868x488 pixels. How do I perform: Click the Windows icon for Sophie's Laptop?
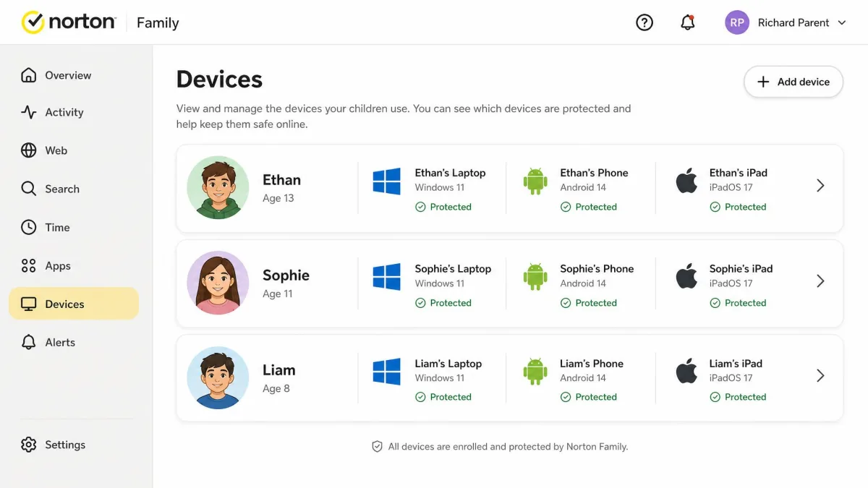[x=387, y=277]
